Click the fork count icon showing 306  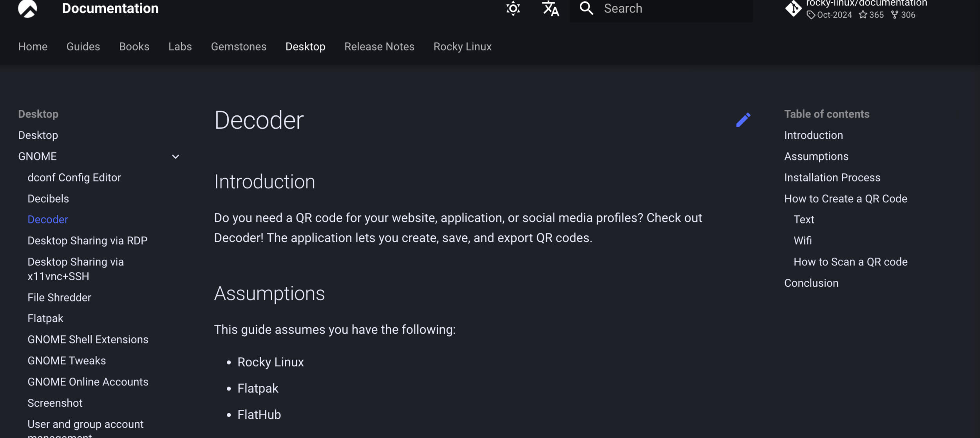tap(903, 15)
